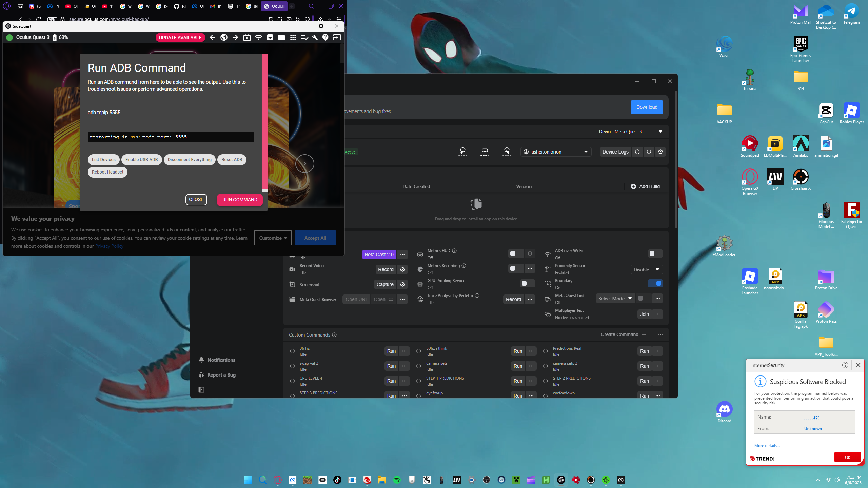Click SideQuest wireless connection (Wi-Fi) icon

(258, 37)
